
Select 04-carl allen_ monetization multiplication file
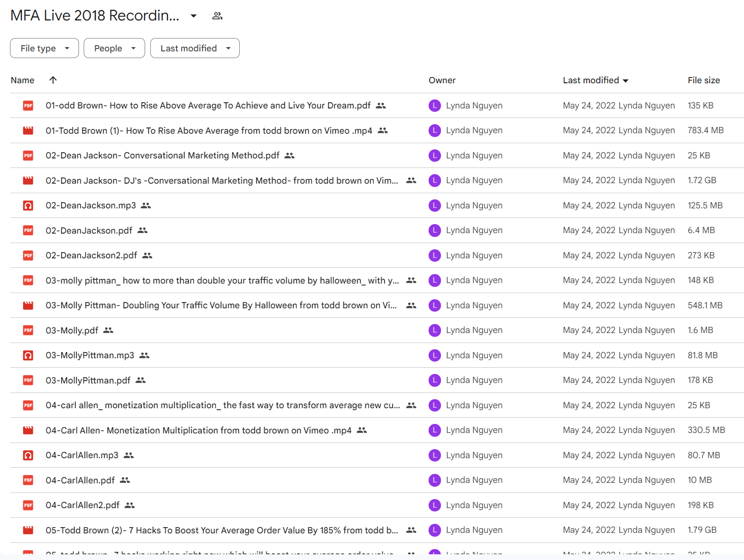[223, 405]
